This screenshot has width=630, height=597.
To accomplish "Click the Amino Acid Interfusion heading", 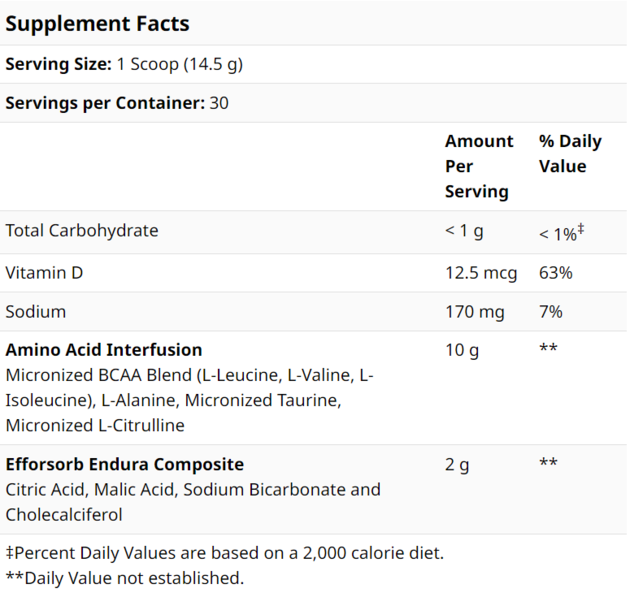I will (104, 350).
